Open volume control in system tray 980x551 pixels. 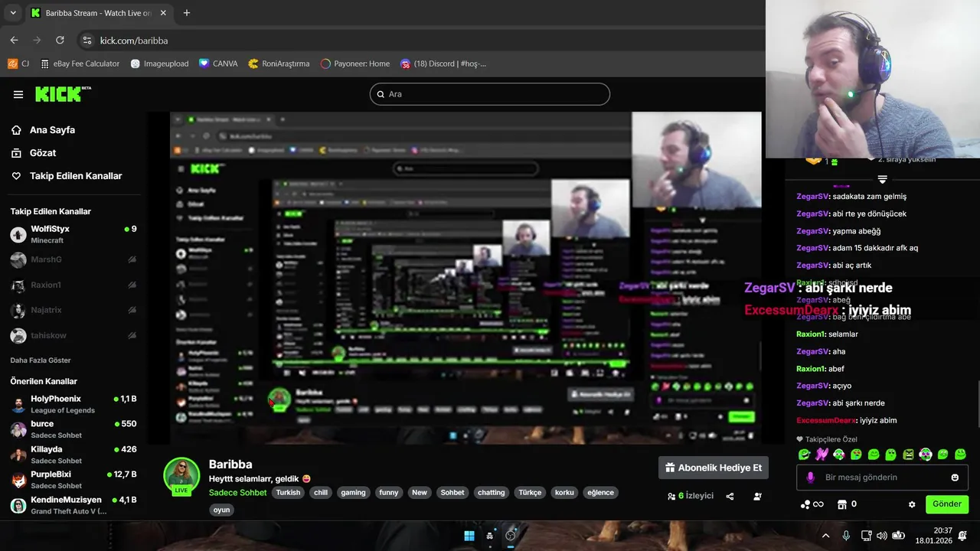pyautogui.click(x=881, y=536)
